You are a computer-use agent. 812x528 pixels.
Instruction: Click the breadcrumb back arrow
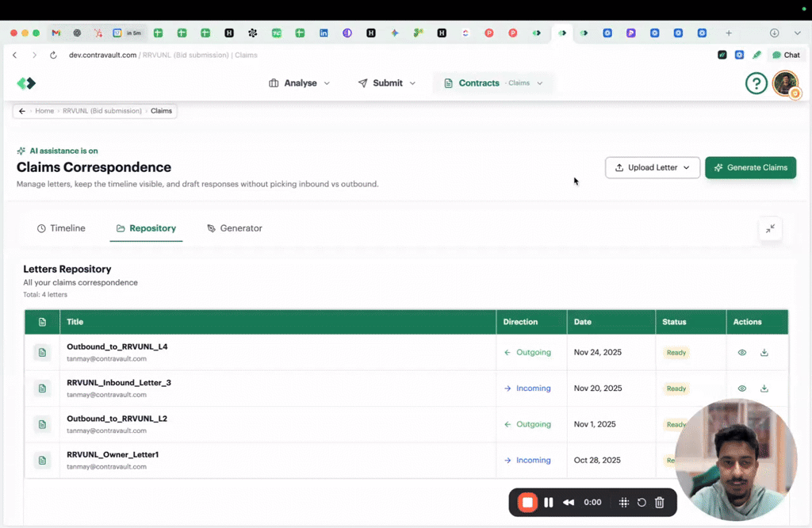[x=22, y=111]
